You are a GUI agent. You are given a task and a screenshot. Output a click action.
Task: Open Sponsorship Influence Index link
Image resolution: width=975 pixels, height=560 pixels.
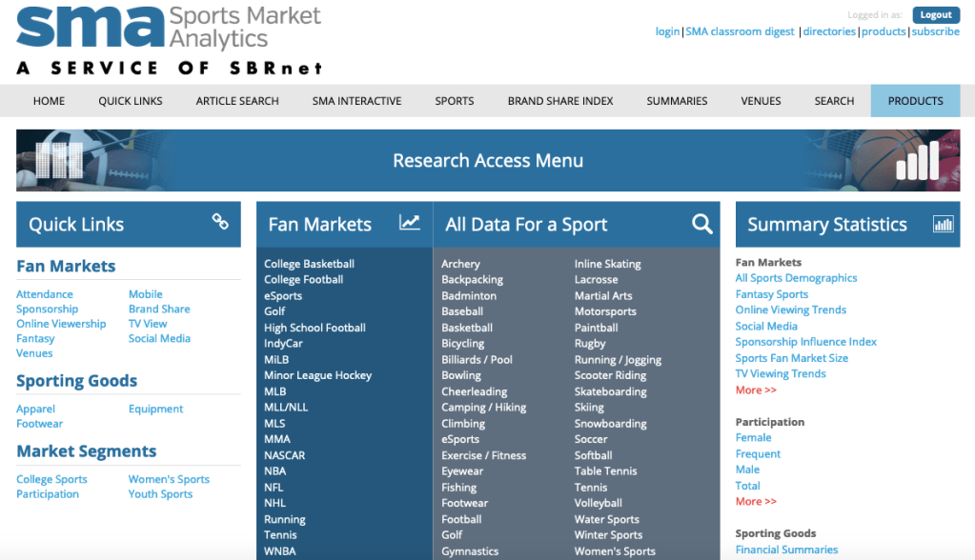805,342
